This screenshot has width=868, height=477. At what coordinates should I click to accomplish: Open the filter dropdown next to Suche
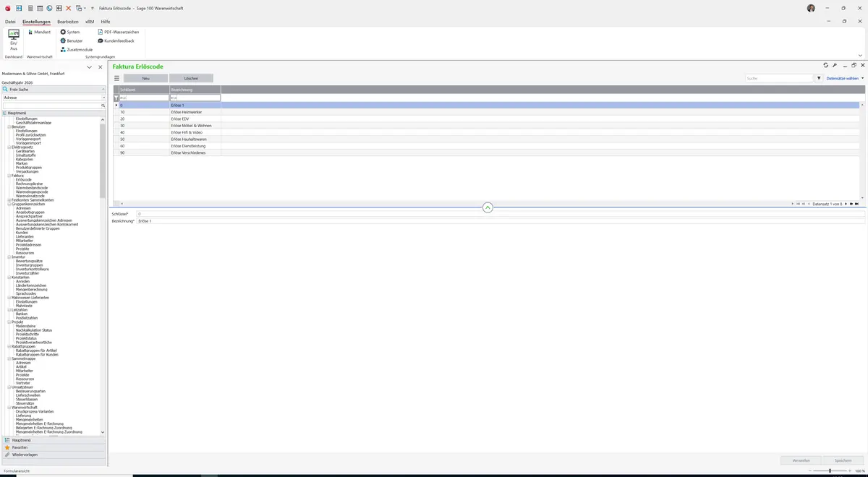[x=819, y=78]
